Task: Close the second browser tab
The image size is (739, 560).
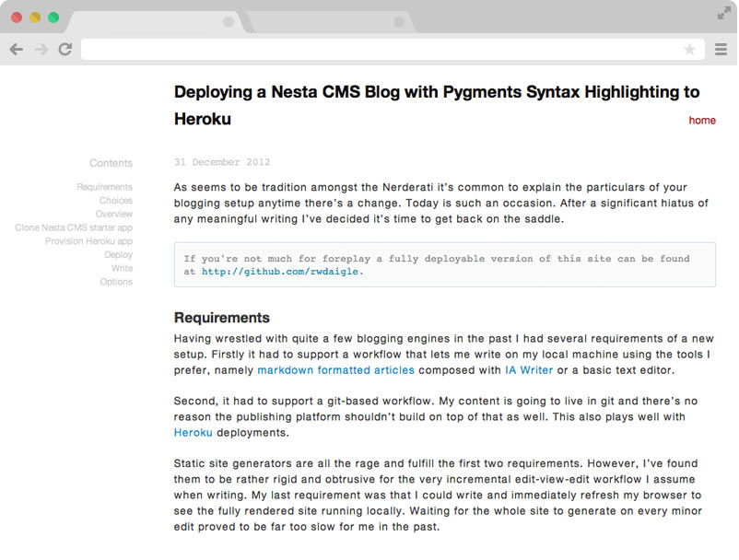Action: pyautogui.click(x=399, y=22)
